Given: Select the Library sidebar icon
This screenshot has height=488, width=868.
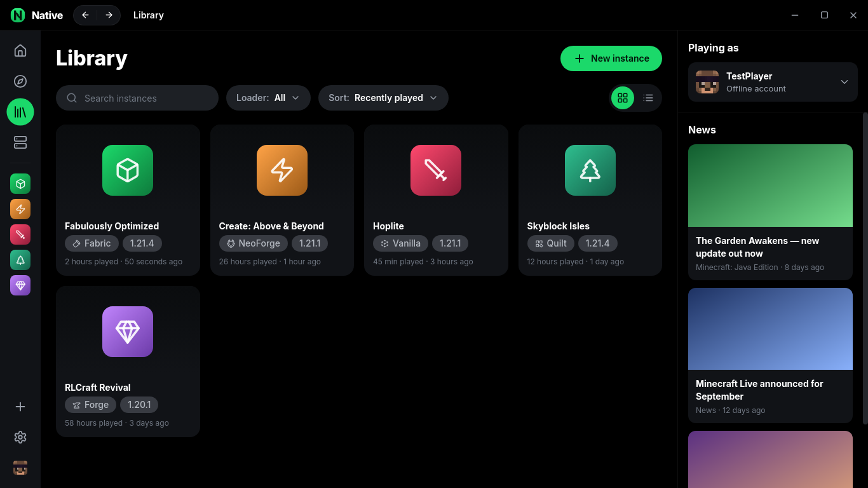Looking at the screenshot, I should [20, 112].
